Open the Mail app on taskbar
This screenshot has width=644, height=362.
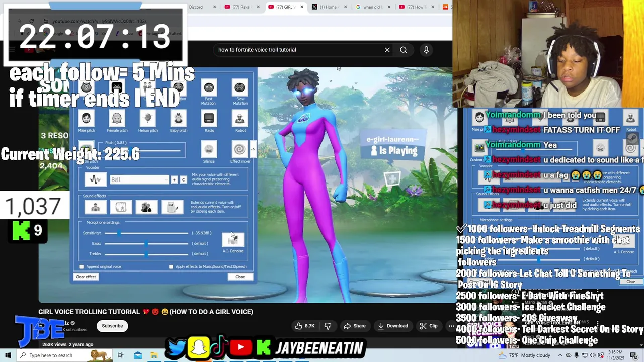(138, 355)
